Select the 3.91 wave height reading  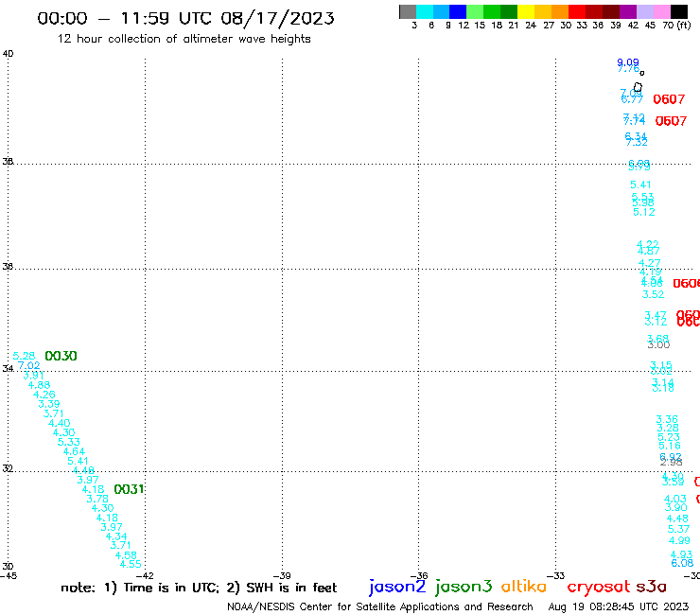[33, 376]
